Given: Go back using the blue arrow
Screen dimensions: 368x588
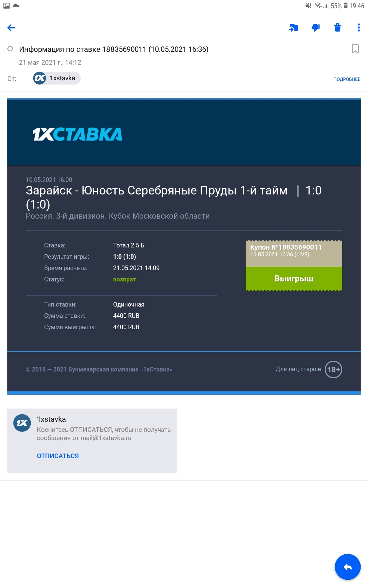Looking at the screenshot, I should pos(11,28).
